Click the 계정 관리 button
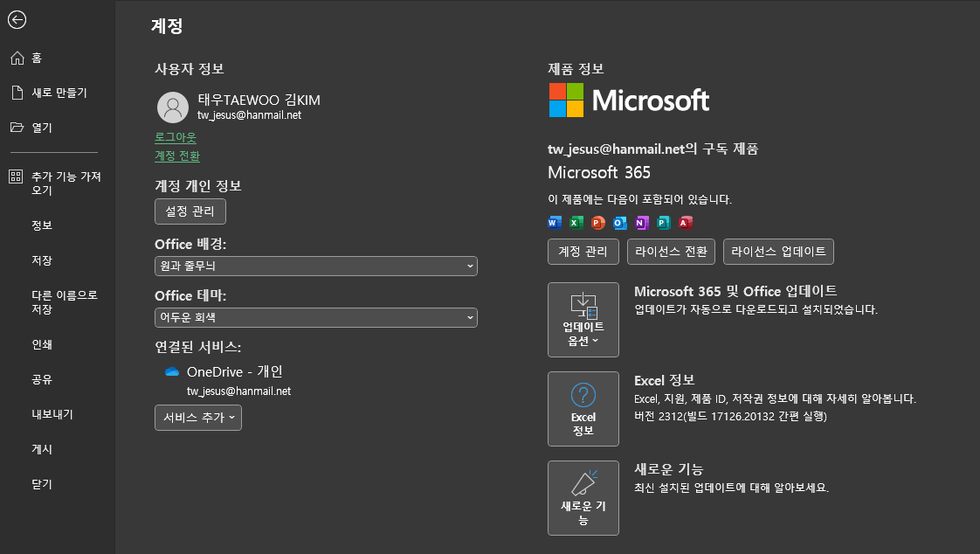The image size is (980, 554). pos(583,252)
